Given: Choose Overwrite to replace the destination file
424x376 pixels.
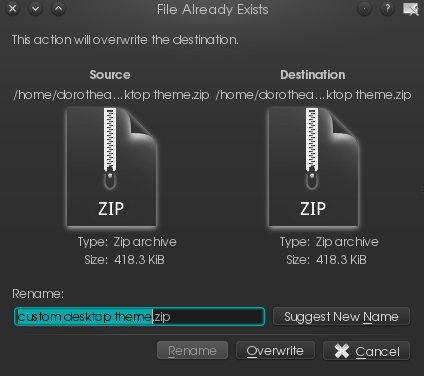Looking at the screenshot, I should click(x=275, y=351).
